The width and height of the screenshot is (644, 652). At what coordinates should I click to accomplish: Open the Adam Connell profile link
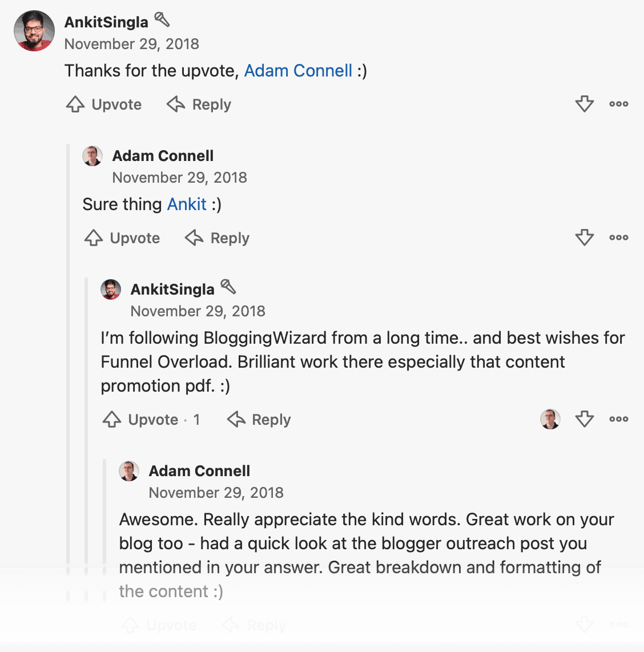297,70
